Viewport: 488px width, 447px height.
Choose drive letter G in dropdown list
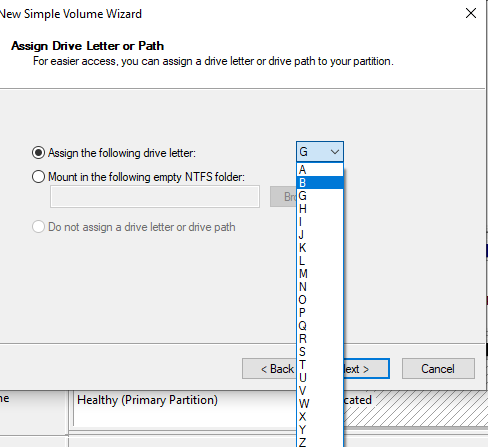(x=320, y=196)
